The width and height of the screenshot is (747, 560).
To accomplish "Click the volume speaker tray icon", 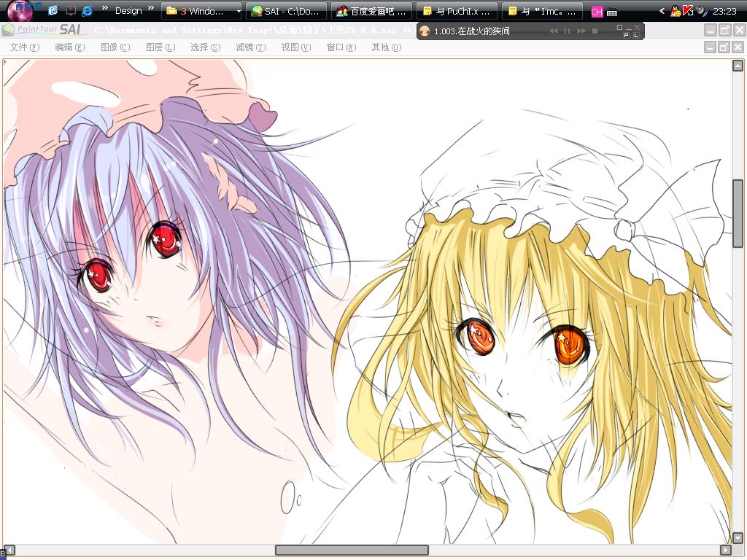I will coord(701,11).
